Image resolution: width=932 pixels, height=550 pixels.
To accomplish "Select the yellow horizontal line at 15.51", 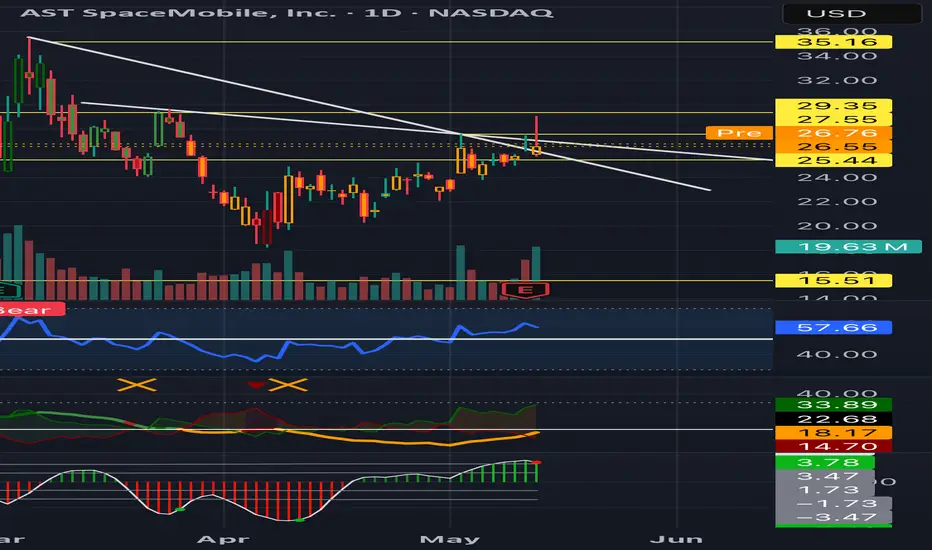I will tap(386, 281).
